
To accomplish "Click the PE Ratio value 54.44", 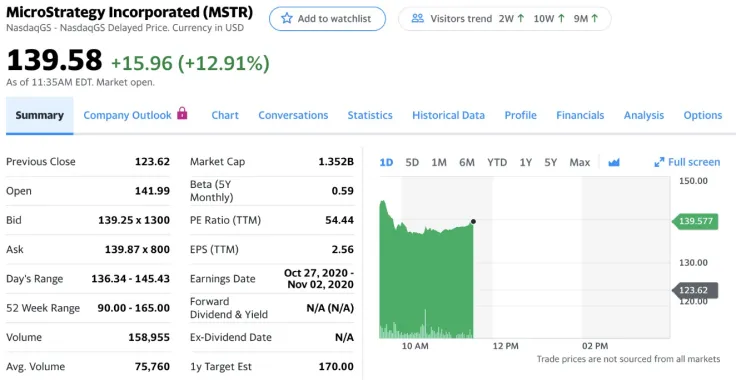I will (x=339, y=220).
